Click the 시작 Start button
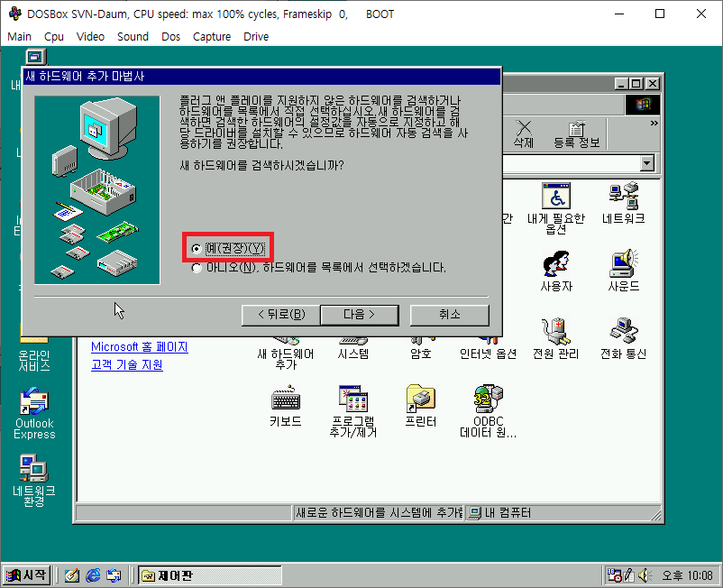 pyautogui.click(x=26, y=575)
